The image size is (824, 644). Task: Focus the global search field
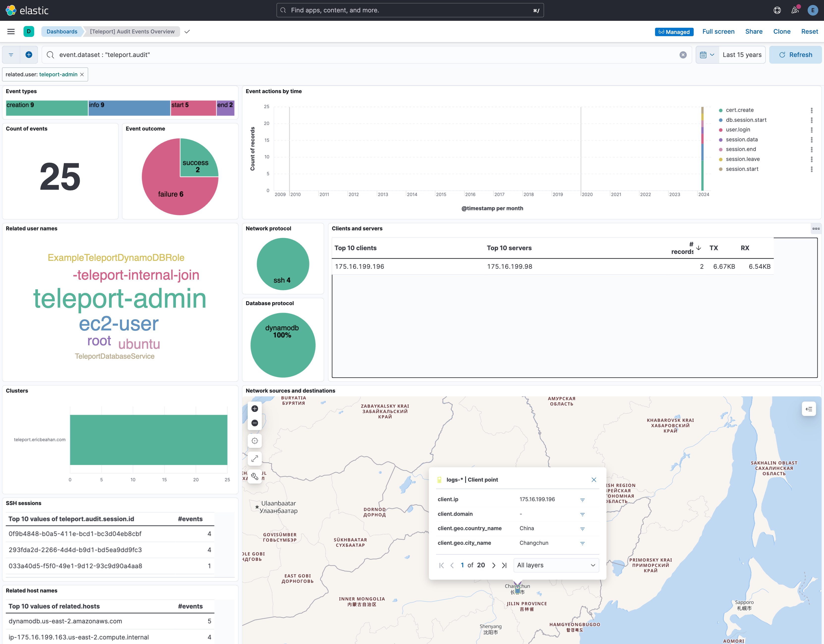click(x=410, y=10)
